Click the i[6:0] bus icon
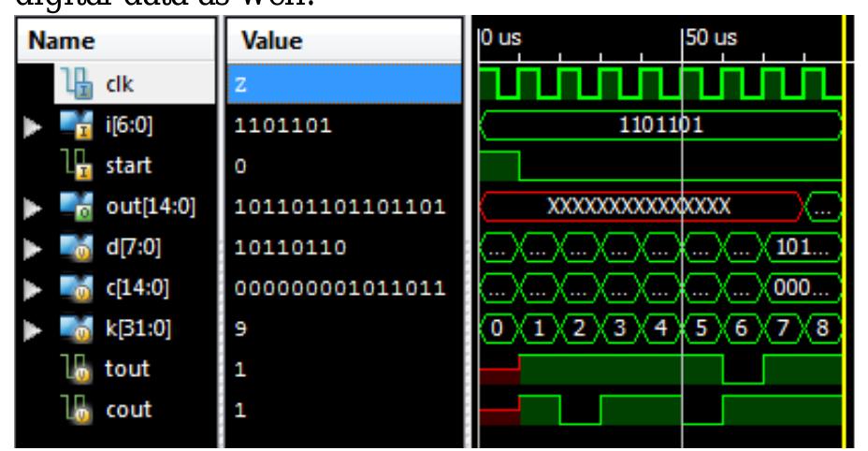Viewport: 868px width, 451px height. 77,125
